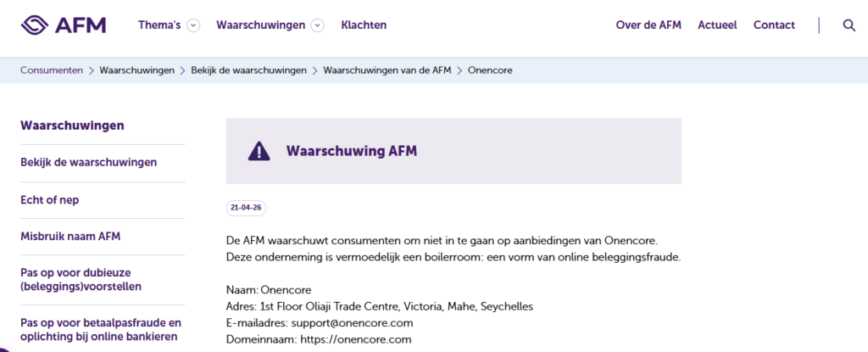The height and width of the screenshot is (352, 868).
Task: Click sentence about vermoedelijk een boilerroom
Action: click(453, 258)
